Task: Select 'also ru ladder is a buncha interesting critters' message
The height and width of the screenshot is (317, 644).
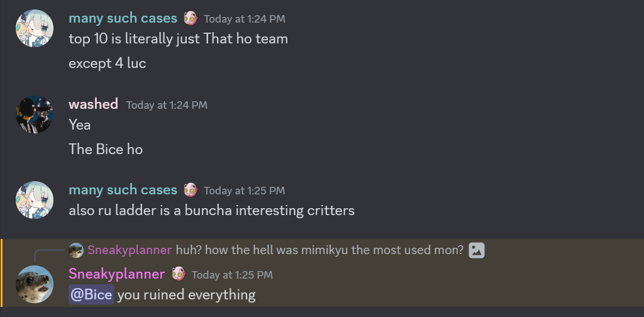Action: tap(211, 211)
